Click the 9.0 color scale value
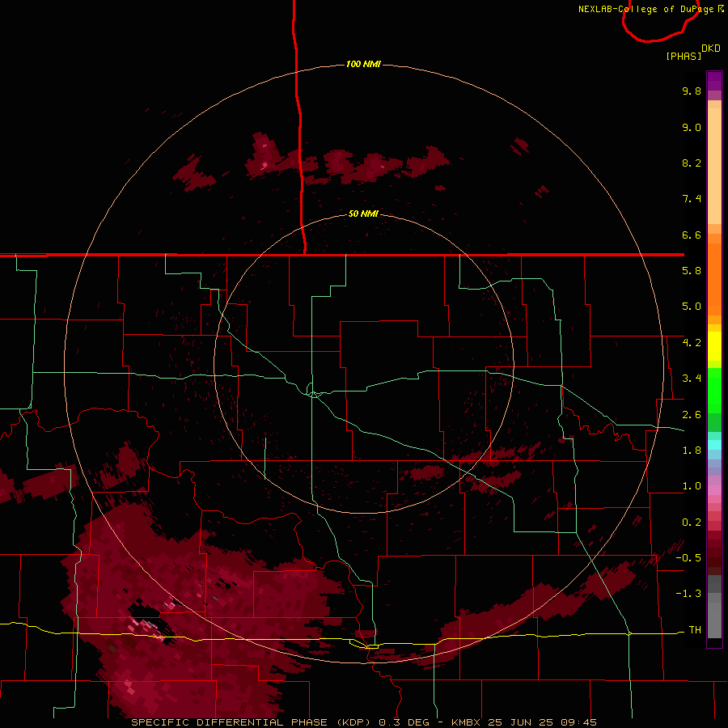Image resolution: width=728 pixels, height=728 pixels. (692, 127)
